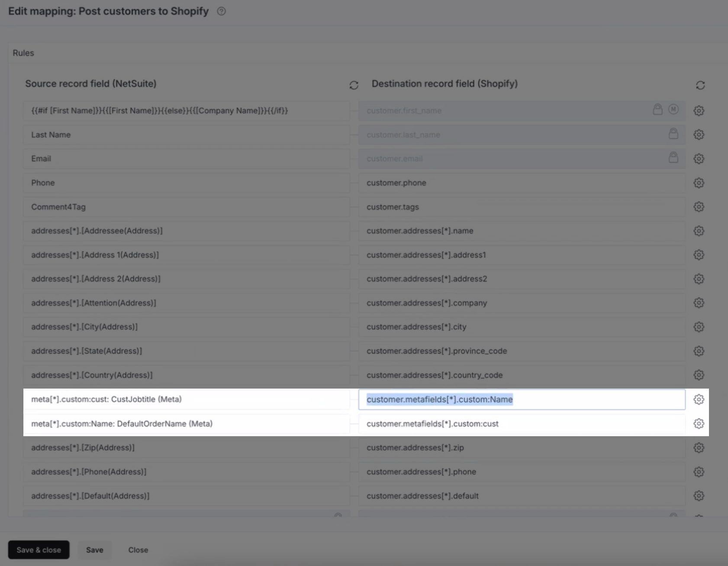Select the Address 2(Address) source field
The height and width of the screenshot is (566, 728).
point(186,279)
